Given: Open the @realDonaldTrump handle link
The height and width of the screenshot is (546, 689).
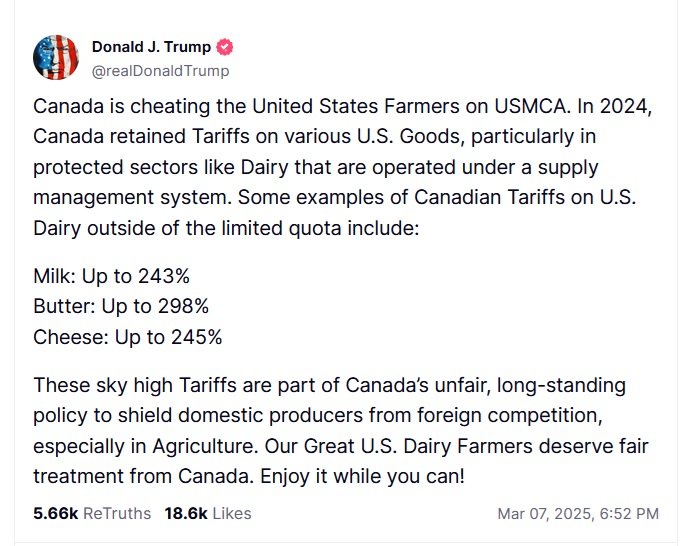Looking at the screenshot, I should coord(160,70).
